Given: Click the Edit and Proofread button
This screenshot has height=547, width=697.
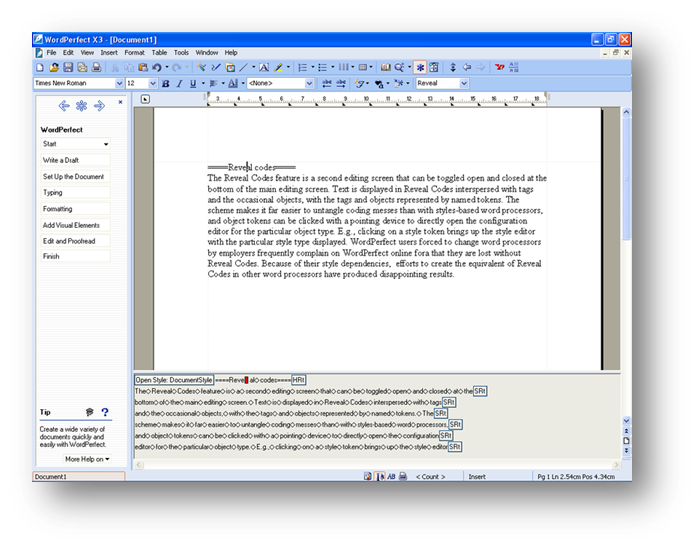Looking at the screenshot, I should (x=75, y=240).
